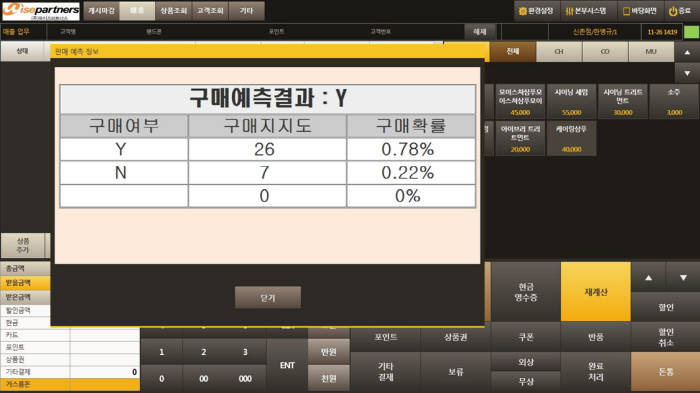The width and height of the screenshot is (700, 393).
Task: Click the 할인 button
Action: tap(666, 307)
